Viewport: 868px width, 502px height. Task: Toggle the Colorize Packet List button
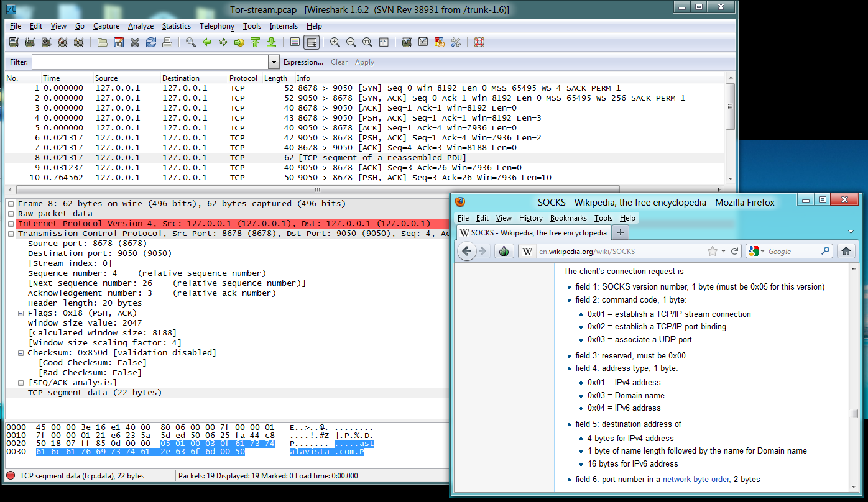coord(296,43)
